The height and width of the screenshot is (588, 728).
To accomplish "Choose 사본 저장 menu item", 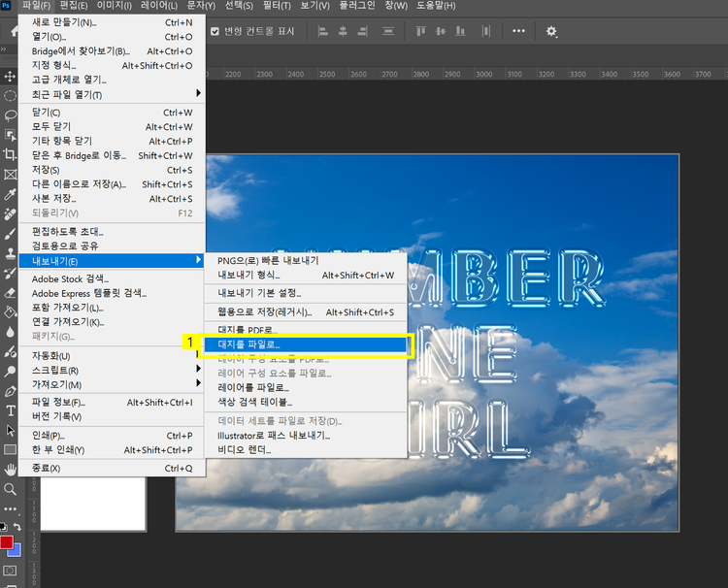I will [112, 199].
